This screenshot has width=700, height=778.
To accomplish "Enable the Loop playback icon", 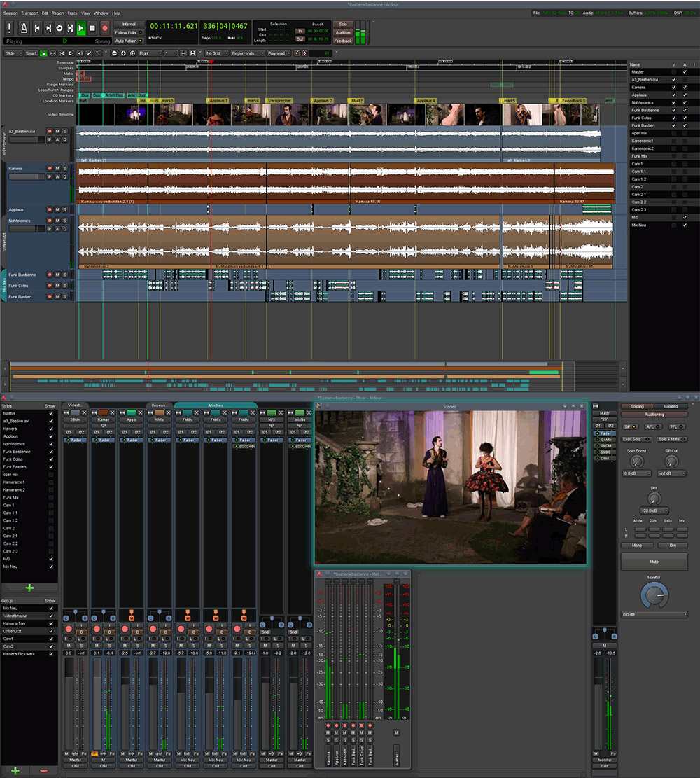I will [x=59, y=28].
